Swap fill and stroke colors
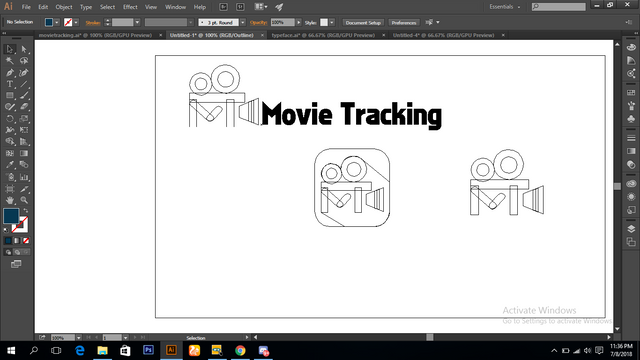Screen dimensions: 640x360 click(x=26, y=211)
